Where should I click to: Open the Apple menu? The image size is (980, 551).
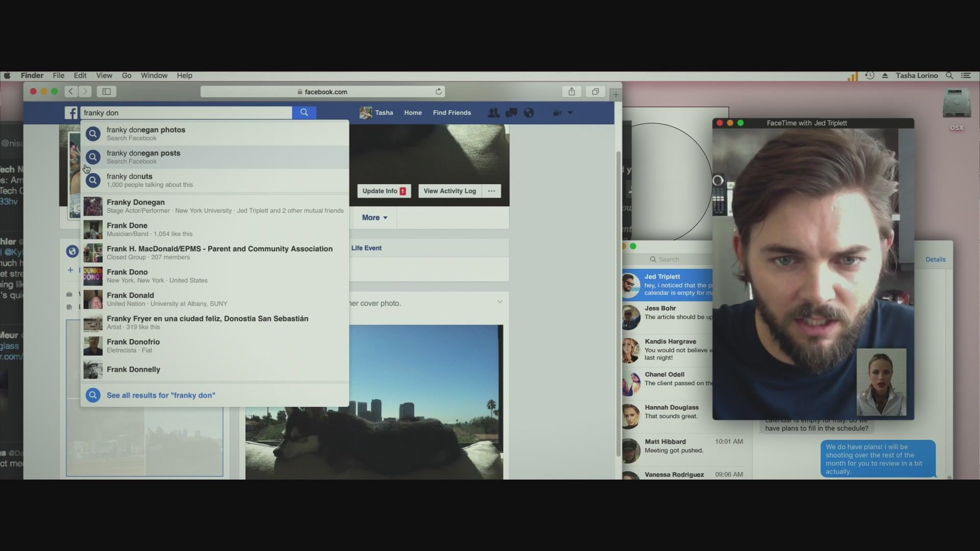point(7,76)
